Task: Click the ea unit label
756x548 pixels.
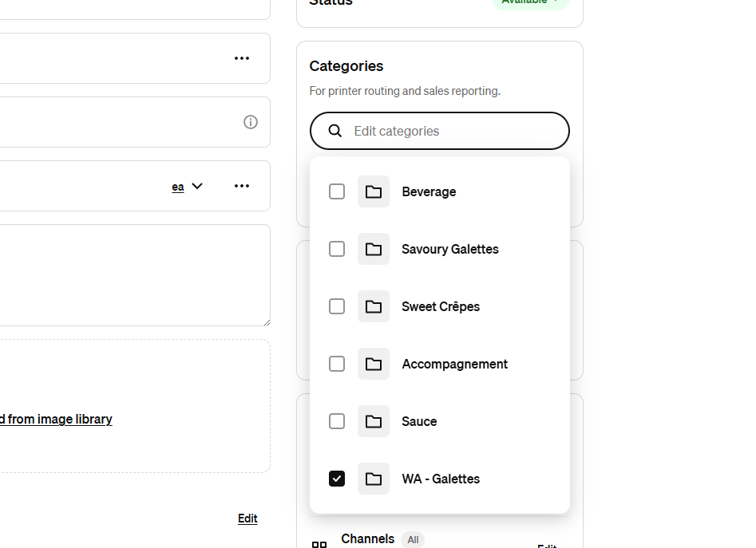Action: click(178, 187)
